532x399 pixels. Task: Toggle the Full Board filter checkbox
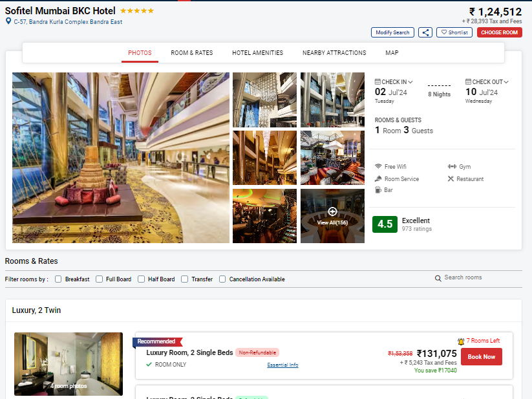[99, 279]
